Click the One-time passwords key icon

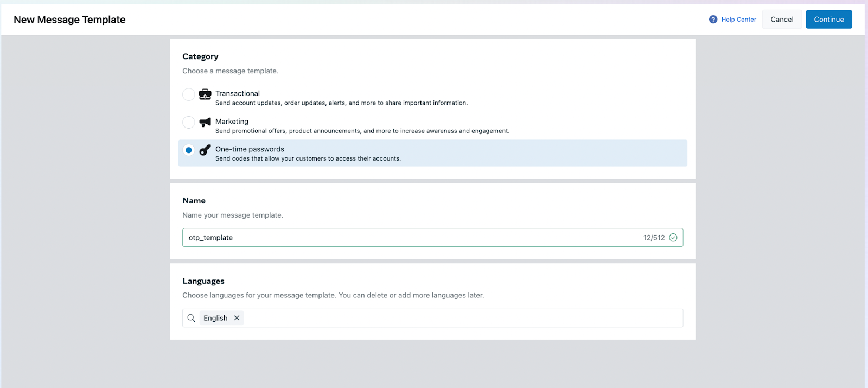pos(205,150)
